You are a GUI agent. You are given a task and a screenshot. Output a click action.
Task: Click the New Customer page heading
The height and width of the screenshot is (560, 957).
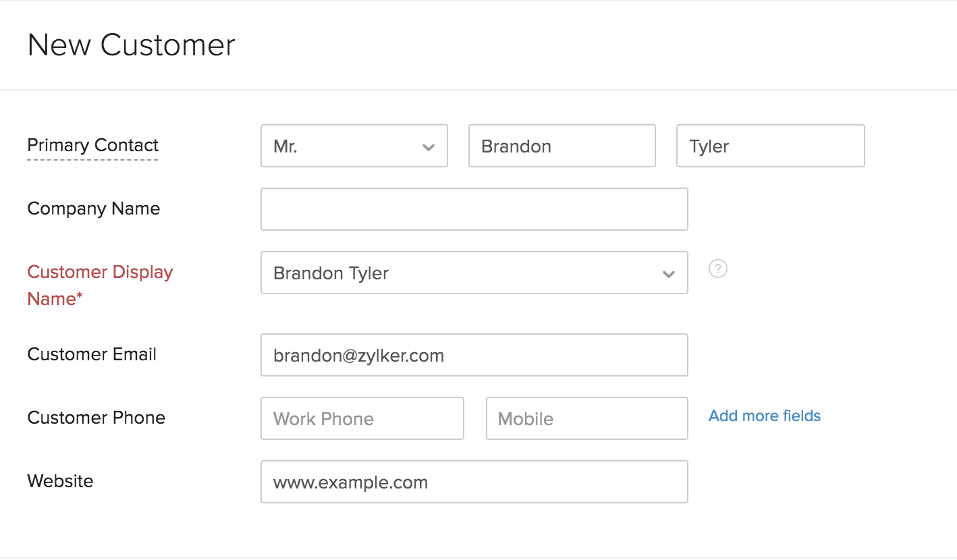(x=131, y=45)
